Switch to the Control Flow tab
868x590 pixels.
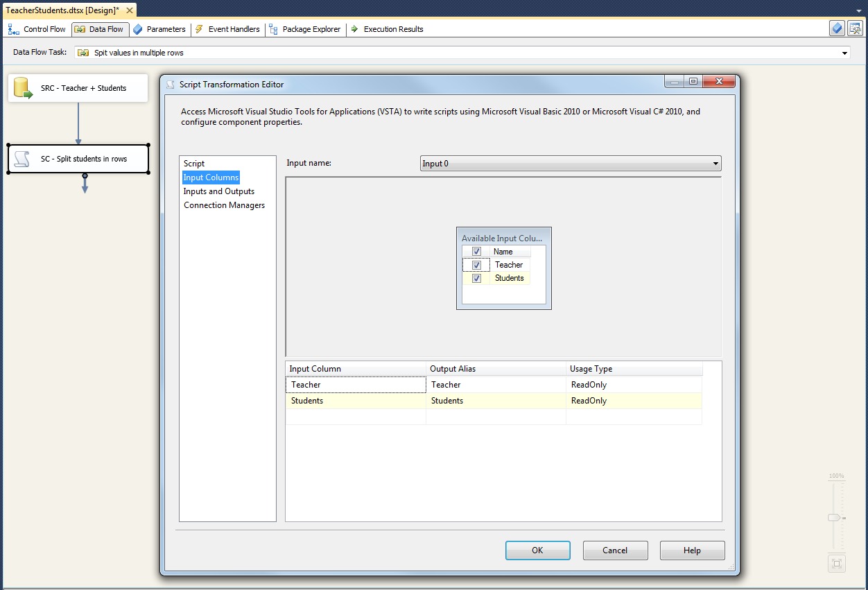point(37,29)
